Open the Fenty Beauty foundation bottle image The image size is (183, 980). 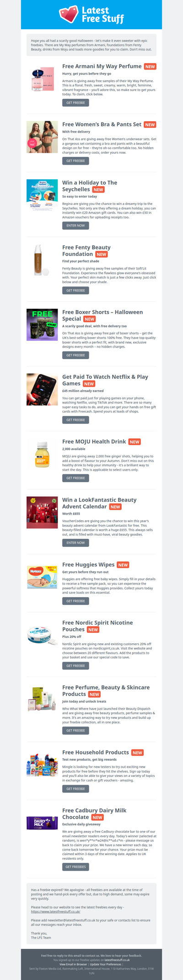[42, 260]
